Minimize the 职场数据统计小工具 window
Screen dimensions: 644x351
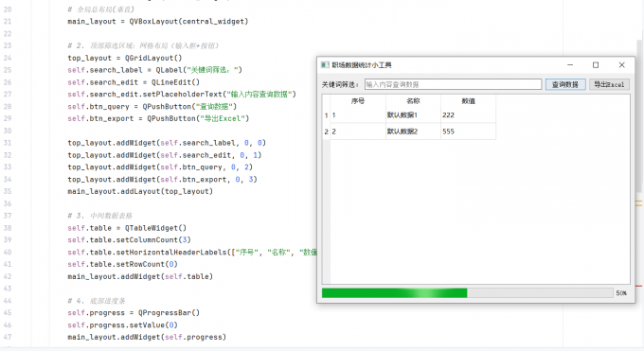pyautogui.click(x=570, y=65)
